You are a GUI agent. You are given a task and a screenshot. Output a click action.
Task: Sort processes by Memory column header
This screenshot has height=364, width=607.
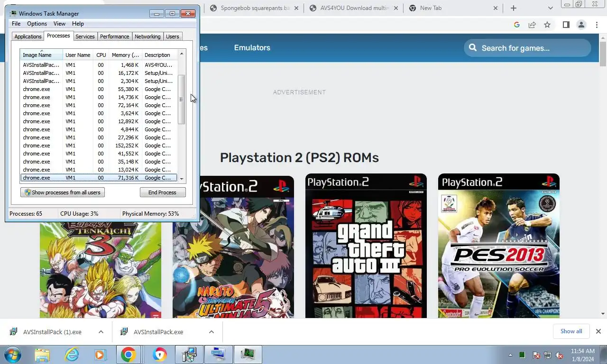pyautogui.click(x=125, y=55)
